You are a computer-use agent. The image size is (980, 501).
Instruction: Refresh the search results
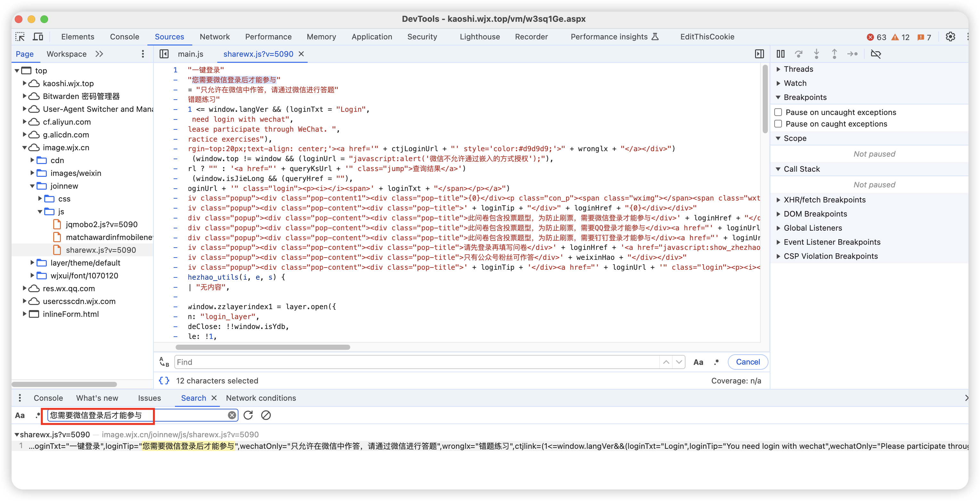point(248,415)
